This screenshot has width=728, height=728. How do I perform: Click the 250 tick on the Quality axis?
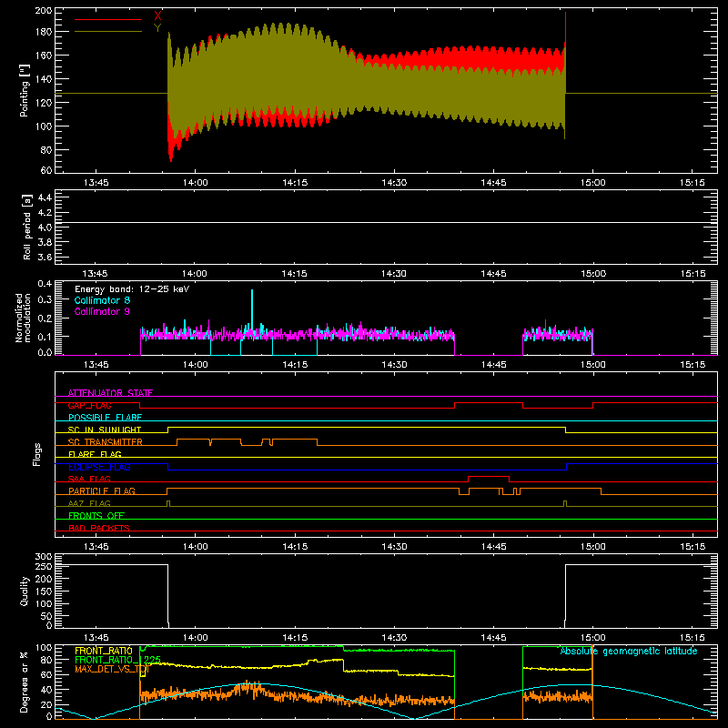pyautogui.click(x=44, y=566)
